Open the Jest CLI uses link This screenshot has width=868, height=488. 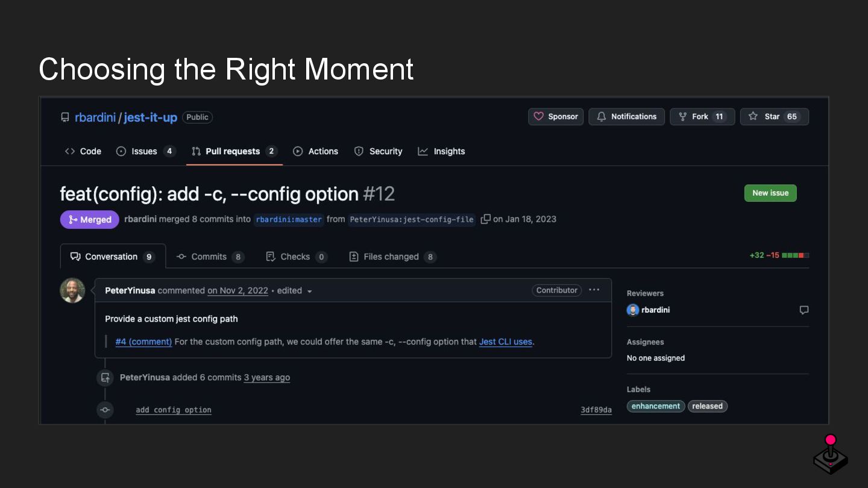point(506,342)
